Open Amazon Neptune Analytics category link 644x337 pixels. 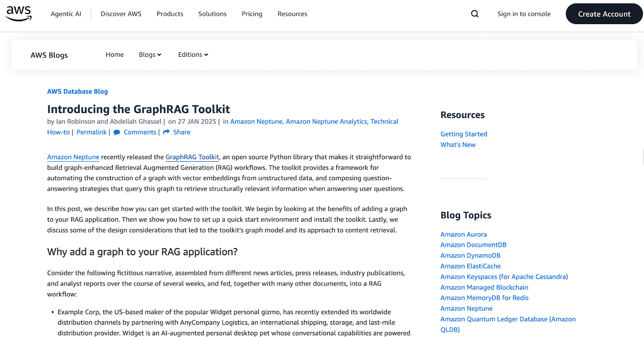pos(326,121)
